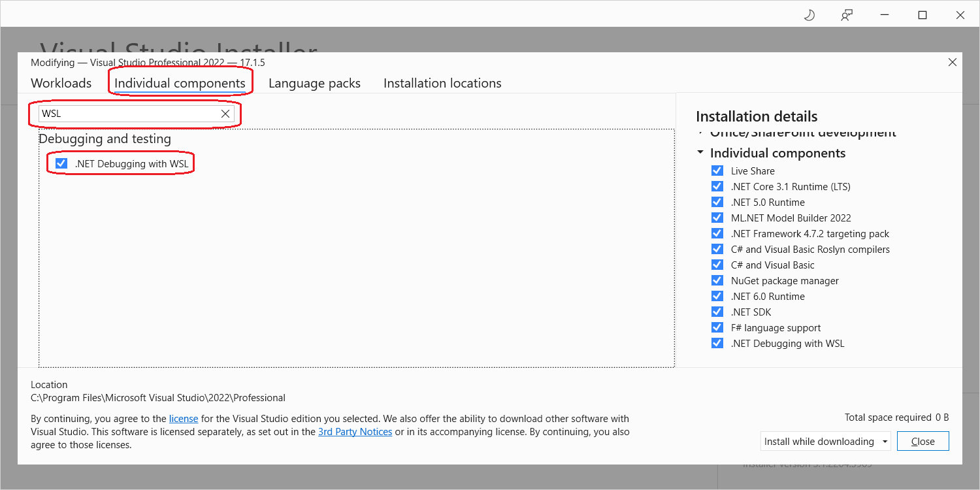Image resolution: width=980 pixels, height=490 pixels.
Task: Click the Close button
Action: (923, 441)
